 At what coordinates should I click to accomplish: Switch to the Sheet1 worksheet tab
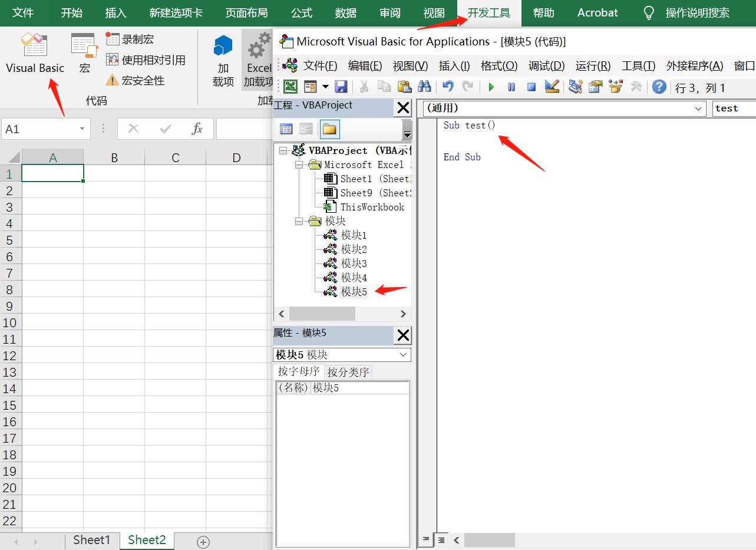(92, 540)
